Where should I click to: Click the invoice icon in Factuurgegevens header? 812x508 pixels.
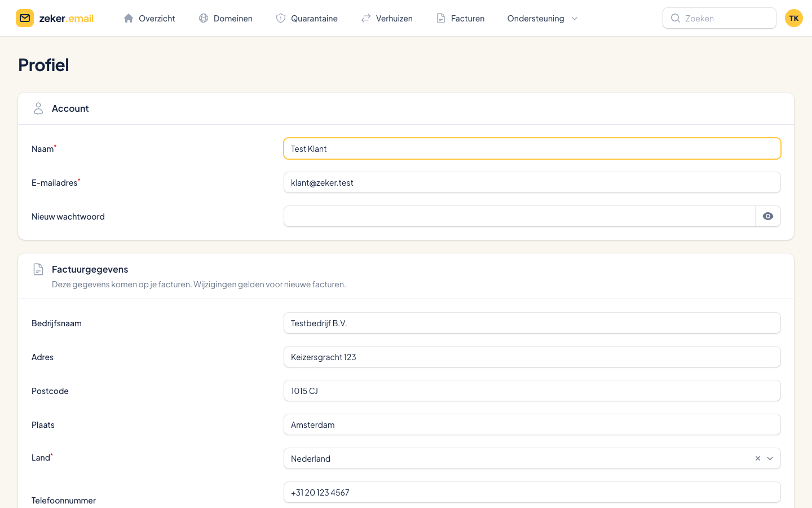(x=38, y=269)
